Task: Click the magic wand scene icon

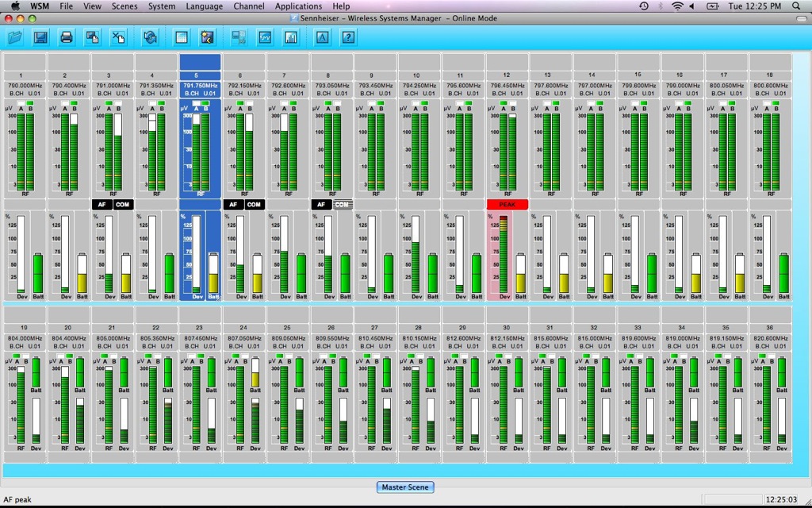Action: [x=207, y=37]
